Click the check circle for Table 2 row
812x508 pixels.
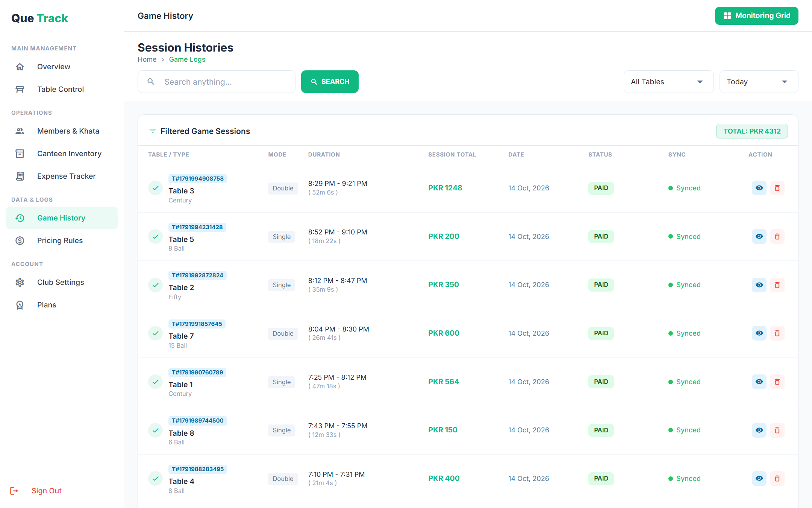pos(155,285)
